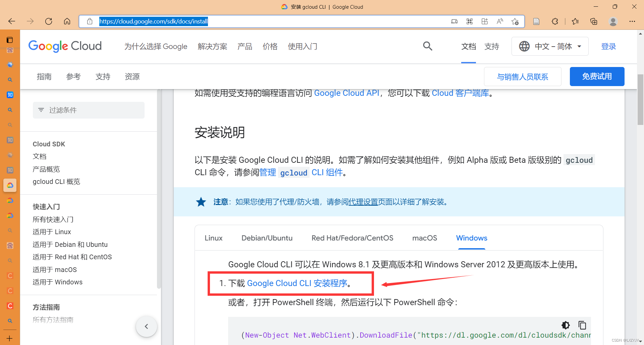
Task: Select the copy-code icon on the PowerShell snippet
Action: click(582, 325)
